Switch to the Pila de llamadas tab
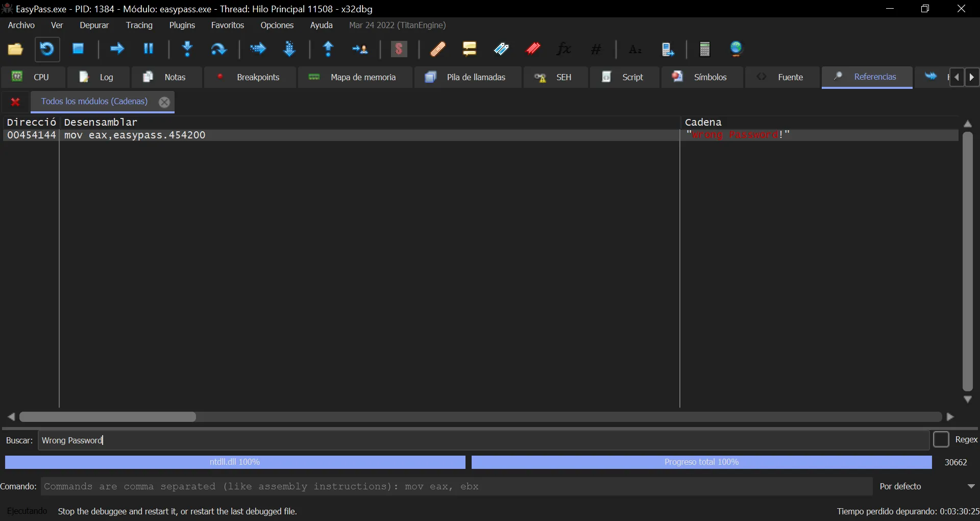Screen dimensions: 980x521 (468, 77)
